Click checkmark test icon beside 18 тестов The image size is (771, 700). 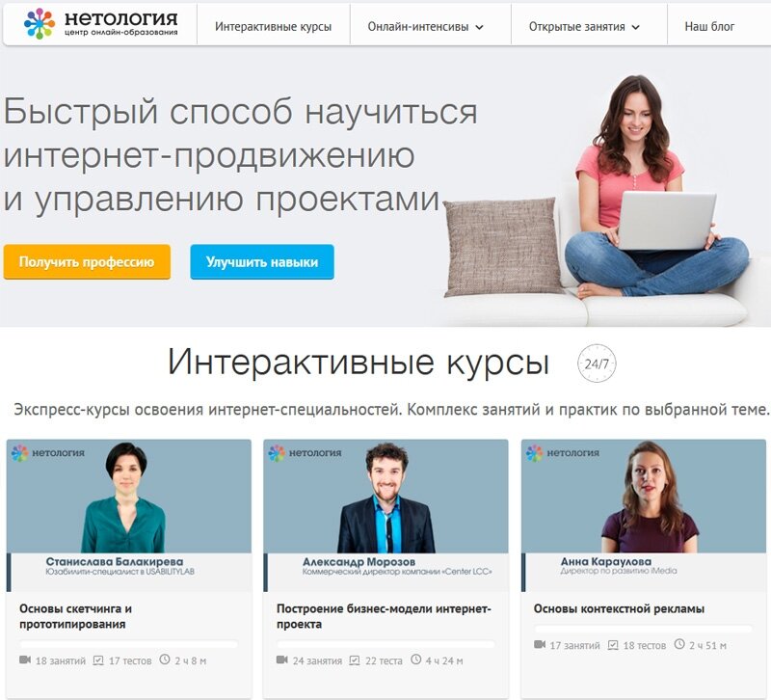[613, 645]
